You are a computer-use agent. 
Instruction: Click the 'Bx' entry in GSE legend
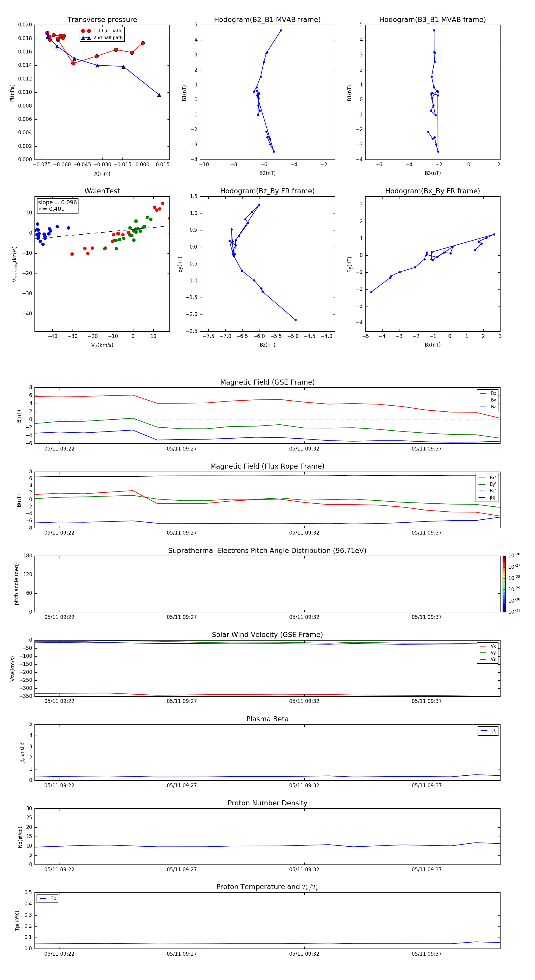coord(488,393)
